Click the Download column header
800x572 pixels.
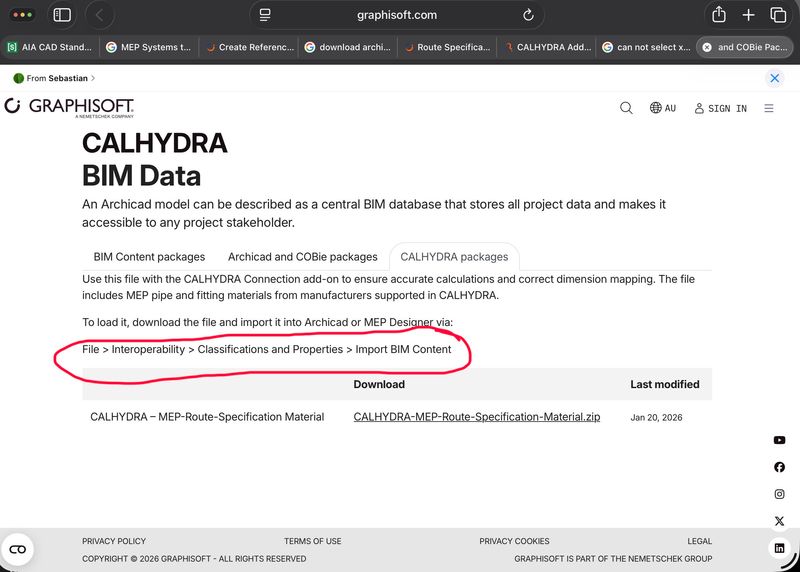[379, 384]
